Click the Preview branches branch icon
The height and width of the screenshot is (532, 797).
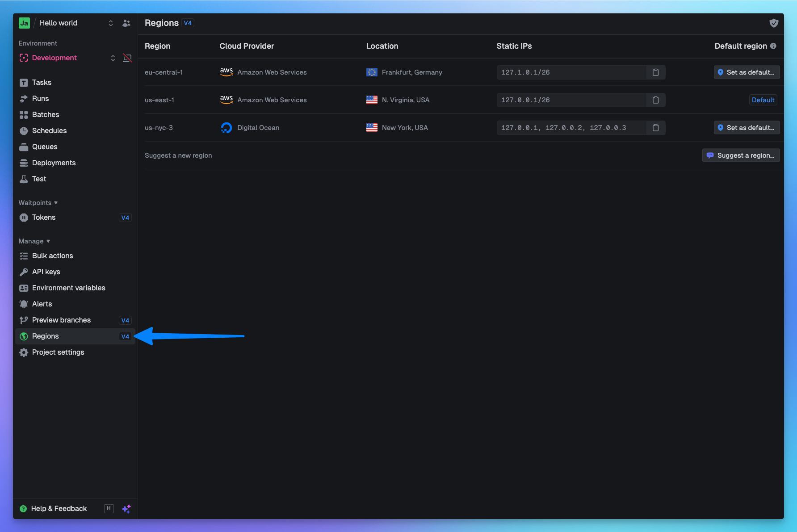(x=24, y=320)
